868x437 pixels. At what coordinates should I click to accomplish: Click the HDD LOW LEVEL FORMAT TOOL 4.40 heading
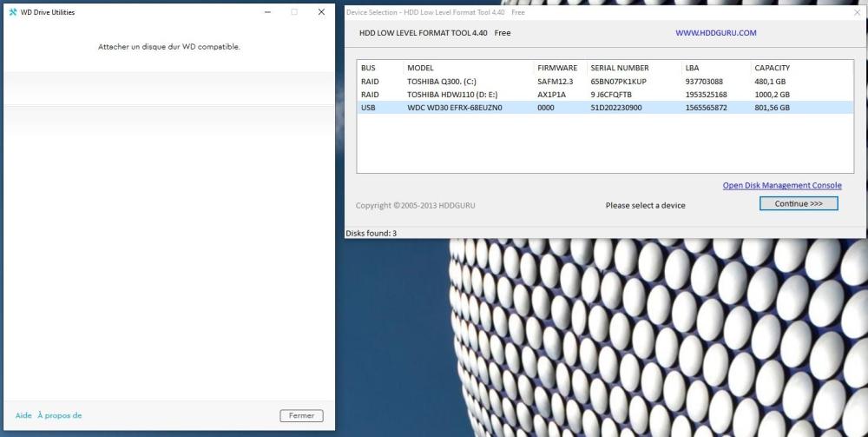[424, 33]
